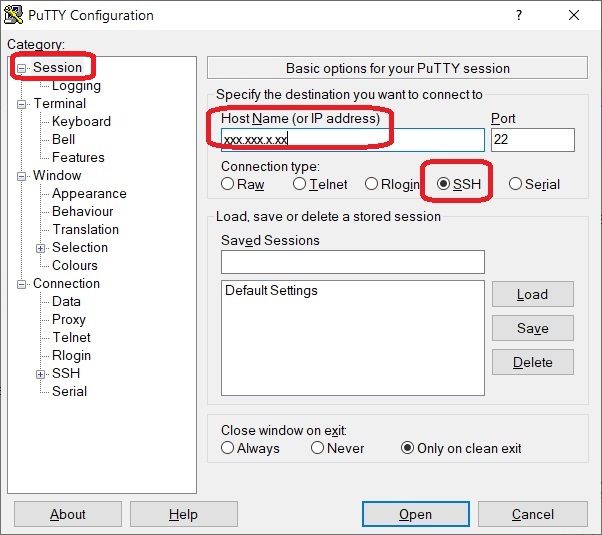
Task: Click the Port input field
Action: [x=533, y=140]
